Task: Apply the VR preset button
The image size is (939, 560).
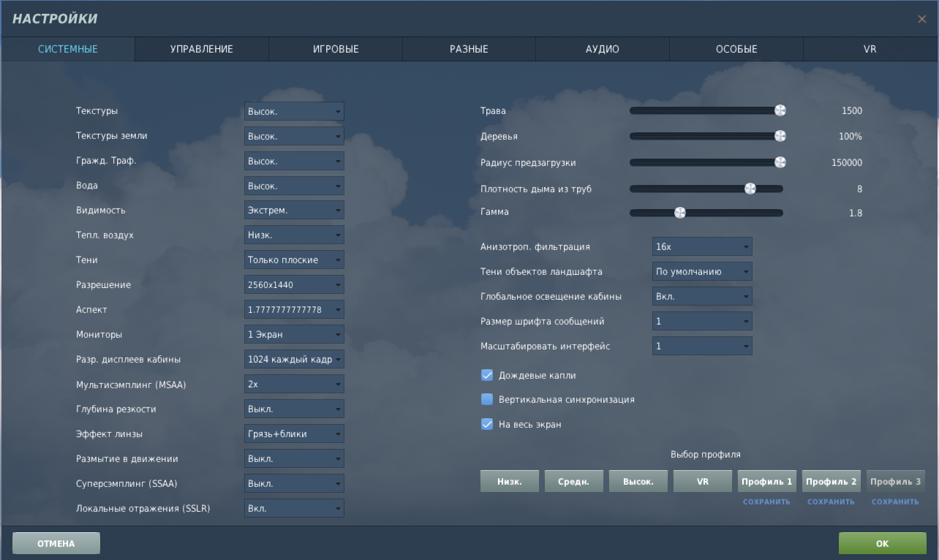Action: 703,482
